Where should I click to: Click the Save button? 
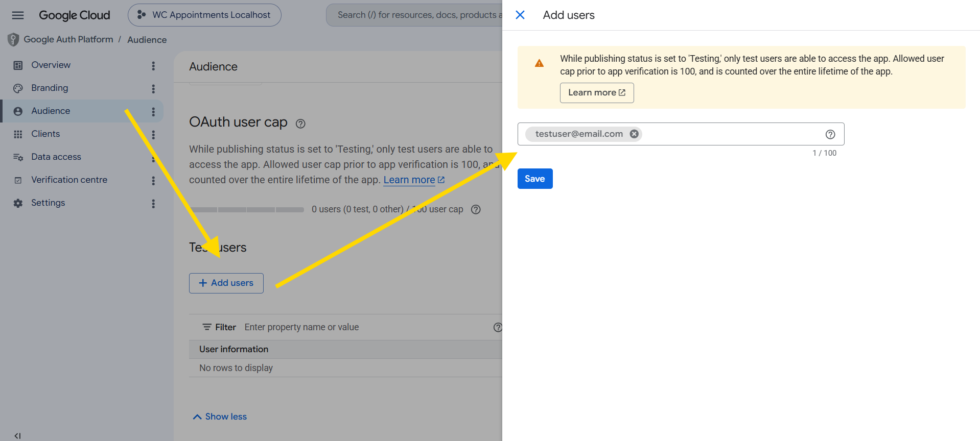pyautogui.click(x=535, y=179)
